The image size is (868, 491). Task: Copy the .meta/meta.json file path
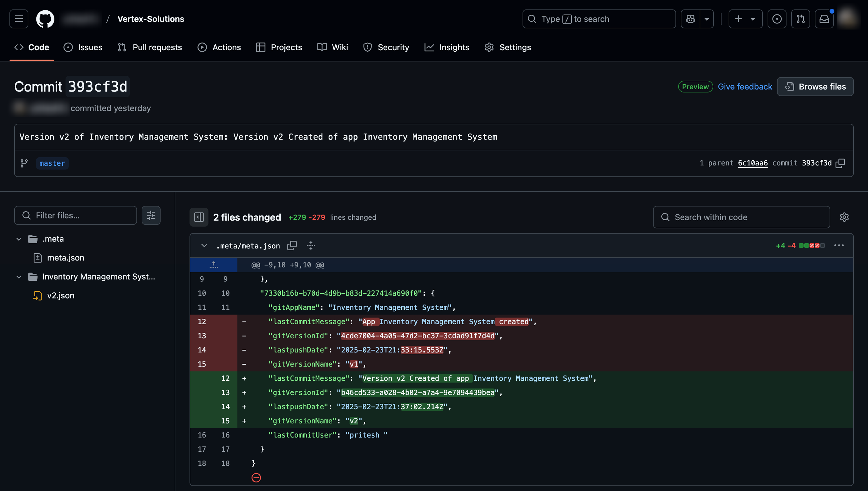point(292,246)
